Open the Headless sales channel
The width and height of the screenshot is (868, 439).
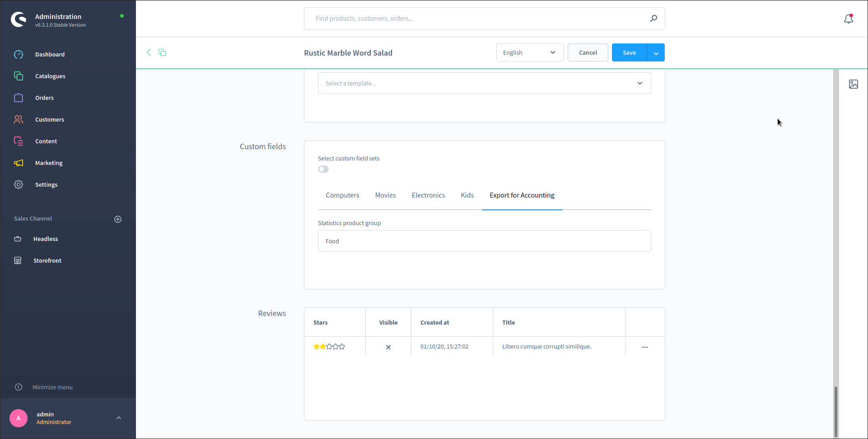(x=46, y=239)
